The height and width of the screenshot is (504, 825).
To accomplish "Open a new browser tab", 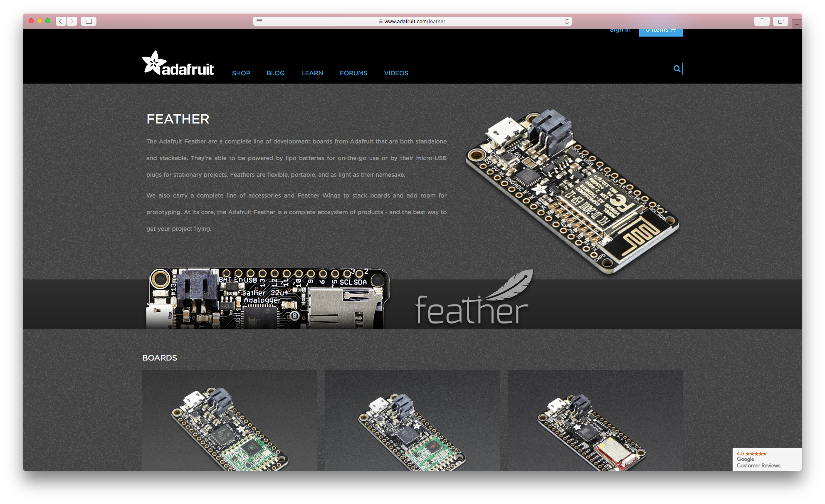I will point(797,24).
